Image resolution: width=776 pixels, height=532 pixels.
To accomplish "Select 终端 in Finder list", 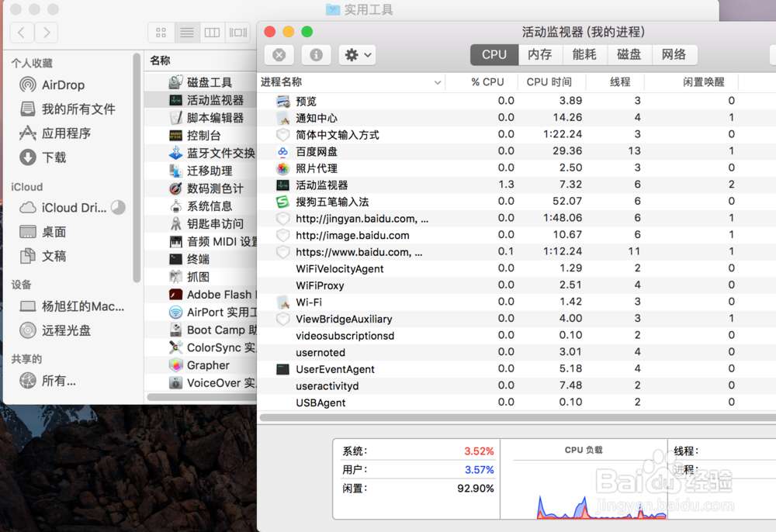I will 200,259.
